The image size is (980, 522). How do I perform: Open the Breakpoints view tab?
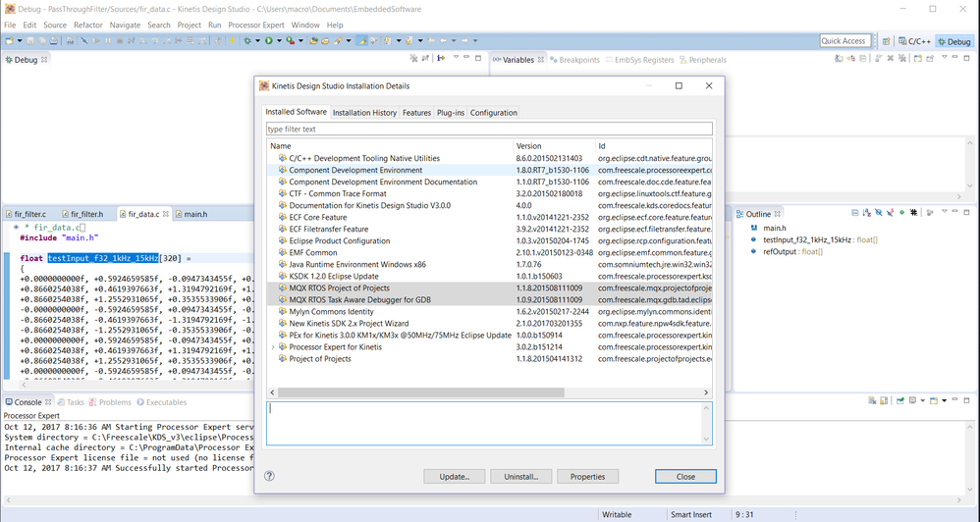point(574,60)
